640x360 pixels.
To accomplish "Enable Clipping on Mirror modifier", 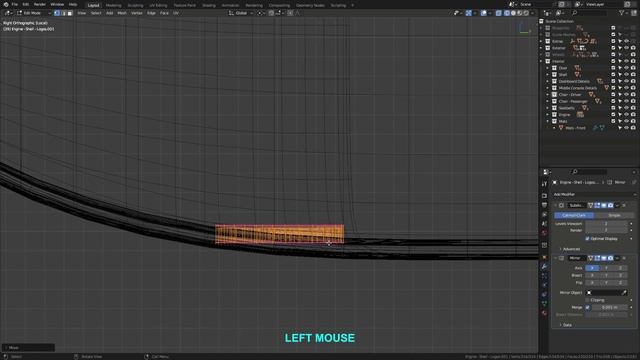I will pyautogui.click(x=587, y=300).
